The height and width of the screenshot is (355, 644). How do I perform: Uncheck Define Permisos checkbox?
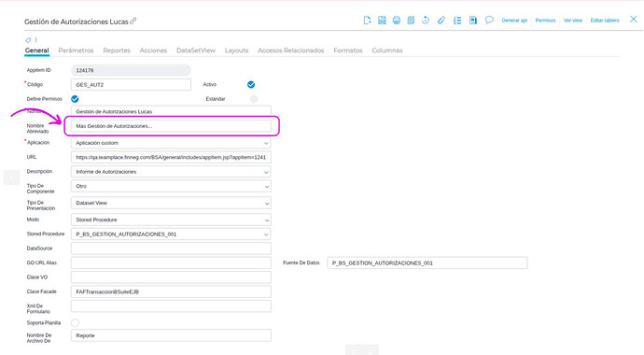point(75,99)
